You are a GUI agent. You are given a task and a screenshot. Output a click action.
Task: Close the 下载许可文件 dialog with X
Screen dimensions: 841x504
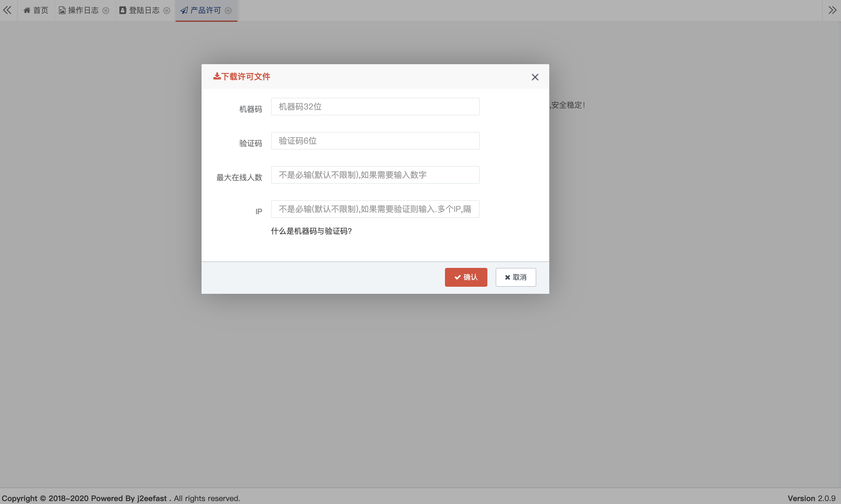click(535, 77)
